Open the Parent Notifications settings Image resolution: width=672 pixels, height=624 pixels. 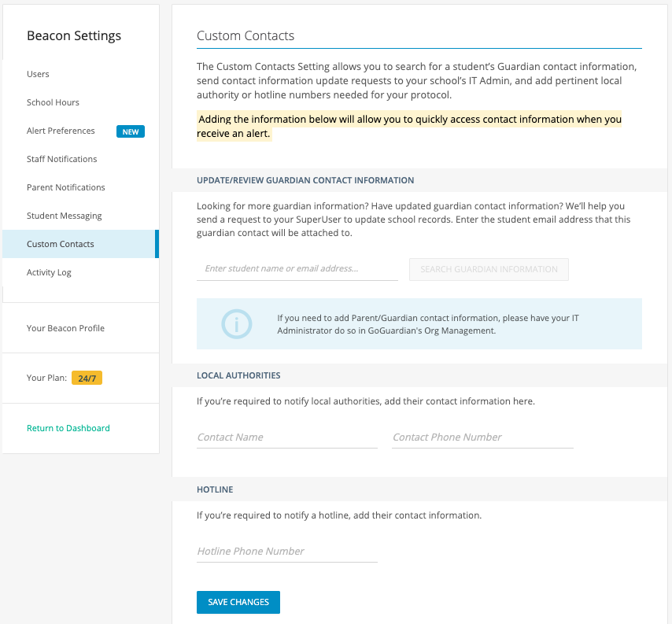coord(66,187)
